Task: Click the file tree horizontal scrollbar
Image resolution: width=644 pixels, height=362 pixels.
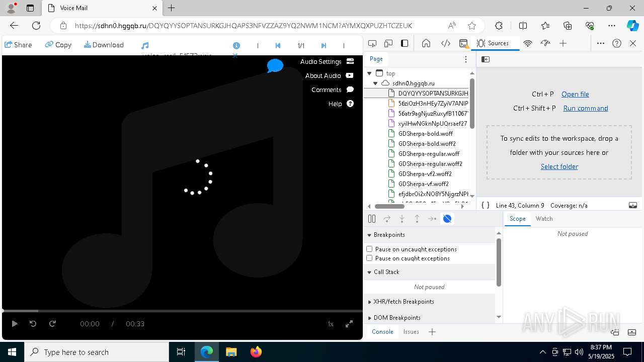Action: click(x=389, y=206)
